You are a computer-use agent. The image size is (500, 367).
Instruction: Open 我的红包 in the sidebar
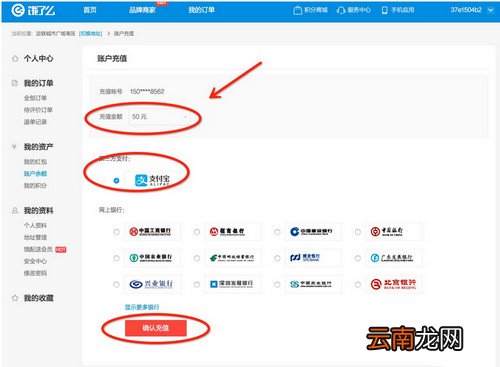35,162
